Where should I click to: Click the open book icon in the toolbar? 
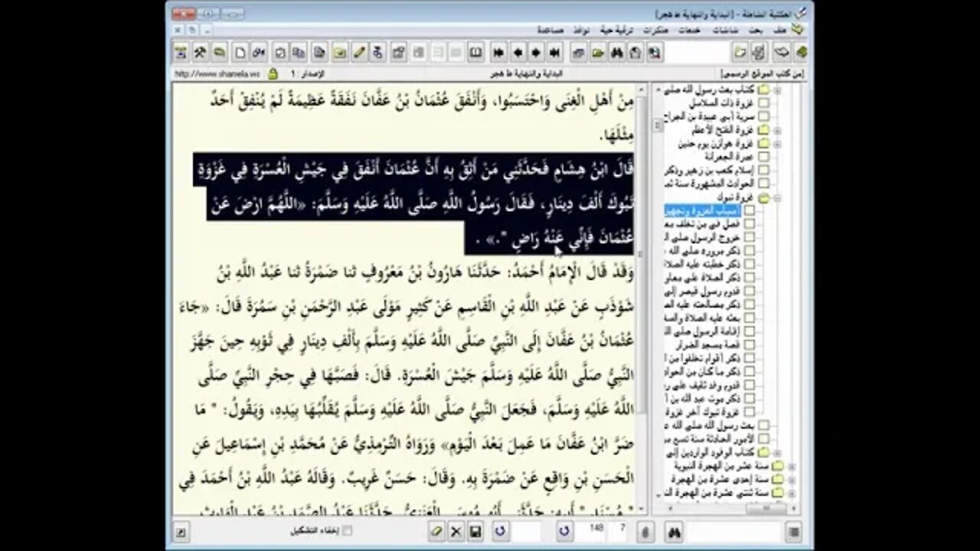[475, 52]
